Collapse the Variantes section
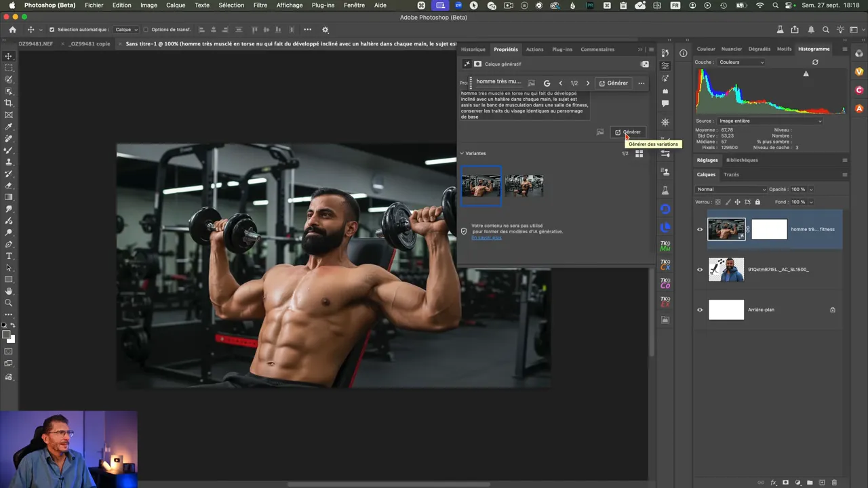This screenshot has width=868, height=488. click(x=462, y=153)
